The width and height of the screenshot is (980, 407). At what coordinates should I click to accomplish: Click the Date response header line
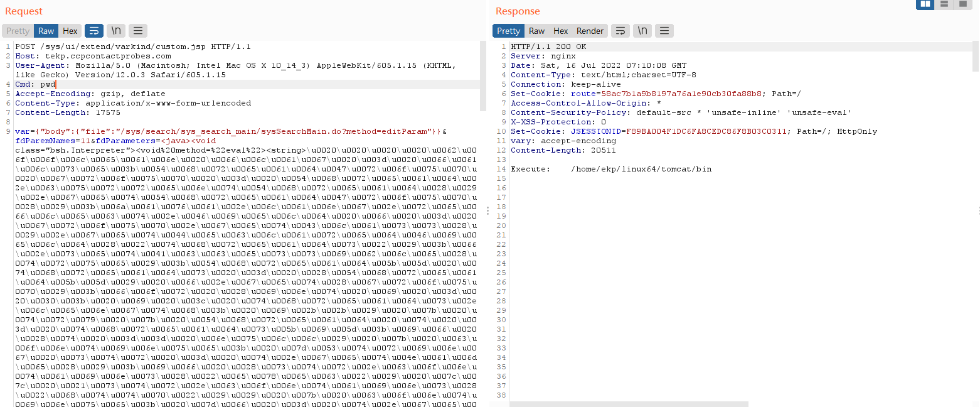click(x=599, y=65)
